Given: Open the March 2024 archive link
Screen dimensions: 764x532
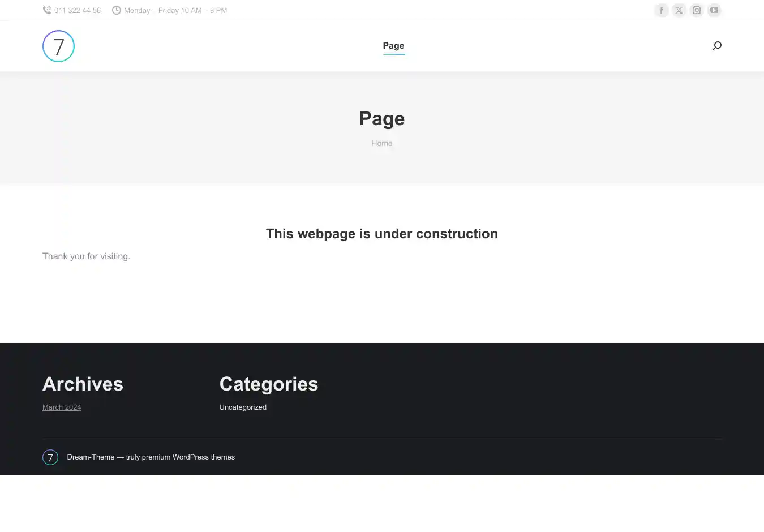Looking at the screenshot, I should click(62, 407).
